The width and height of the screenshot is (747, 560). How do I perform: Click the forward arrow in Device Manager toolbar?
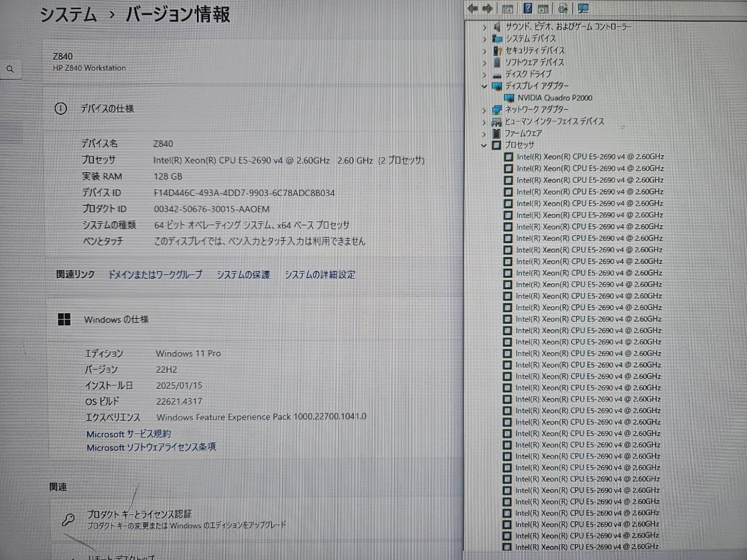pos(487,9)
